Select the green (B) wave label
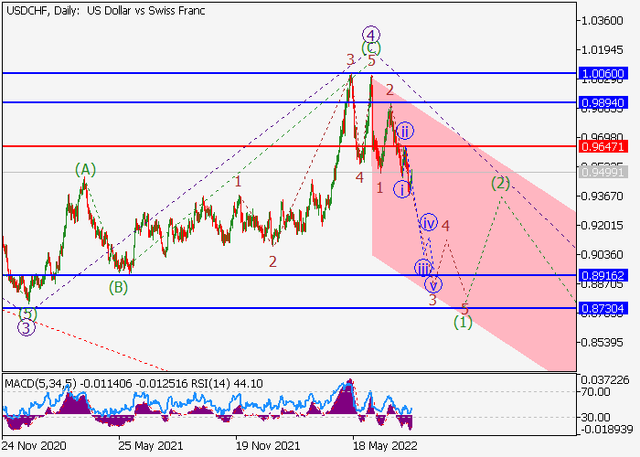The height and width of the screenshot is (457, 640). (118, 288)
